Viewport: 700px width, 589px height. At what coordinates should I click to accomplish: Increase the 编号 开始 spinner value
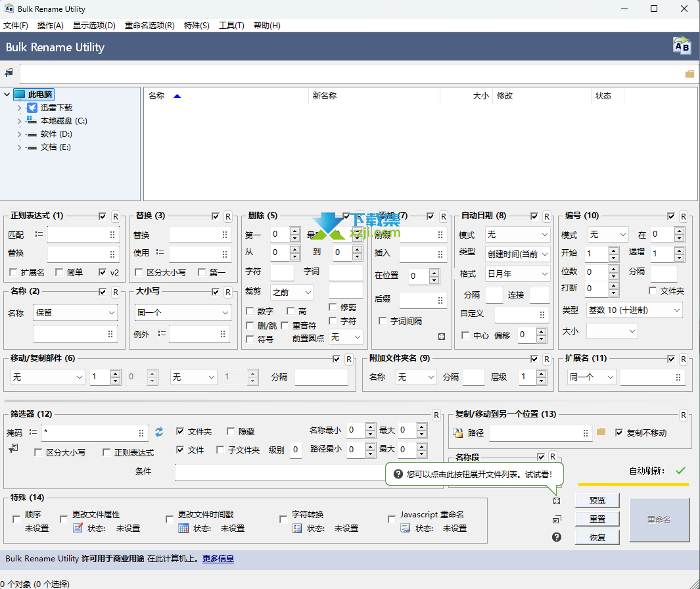coord(614,250)
